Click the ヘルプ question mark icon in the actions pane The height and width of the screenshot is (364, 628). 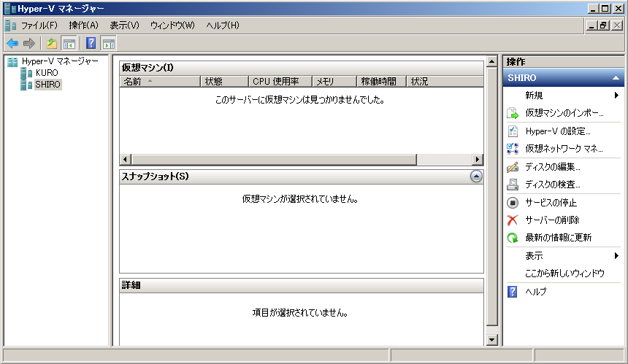(512, 292)
